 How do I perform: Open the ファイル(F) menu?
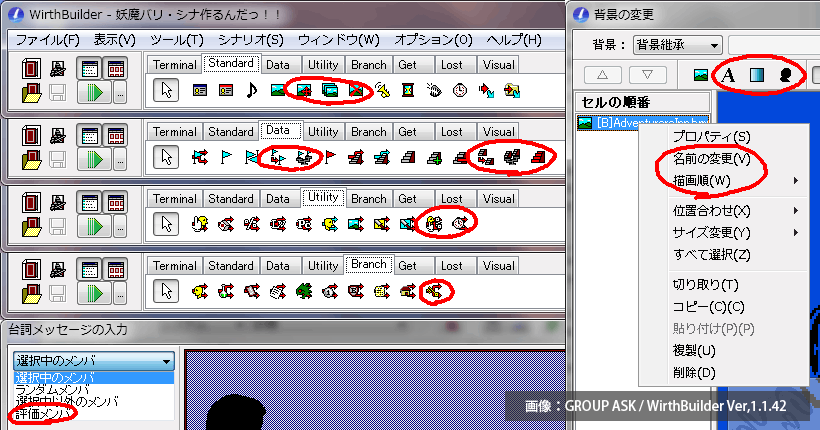[x=47, y=40]
